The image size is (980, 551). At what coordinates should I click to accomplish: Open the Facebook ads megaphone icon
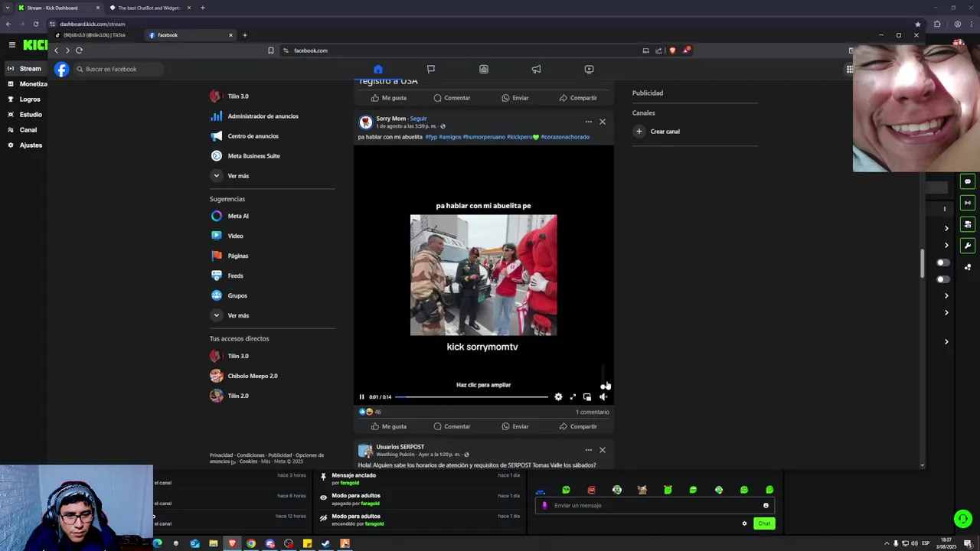[536, 69]
